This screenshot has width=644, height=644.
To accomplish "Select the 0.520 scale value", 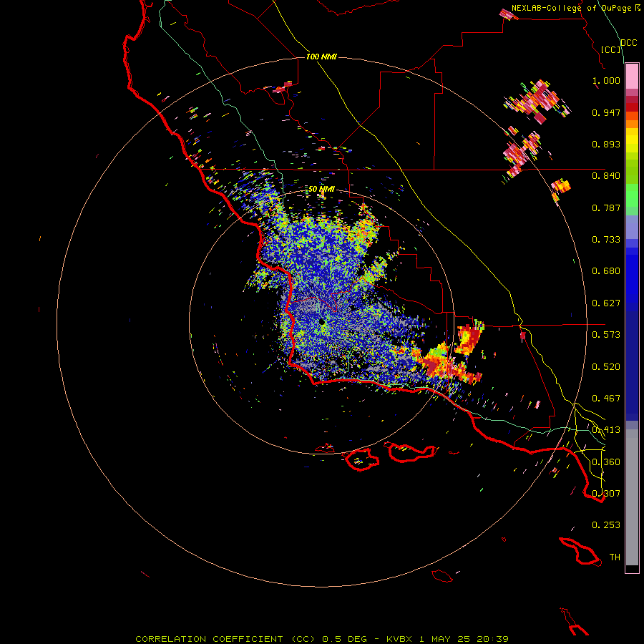I will click(x=606, y=367).
